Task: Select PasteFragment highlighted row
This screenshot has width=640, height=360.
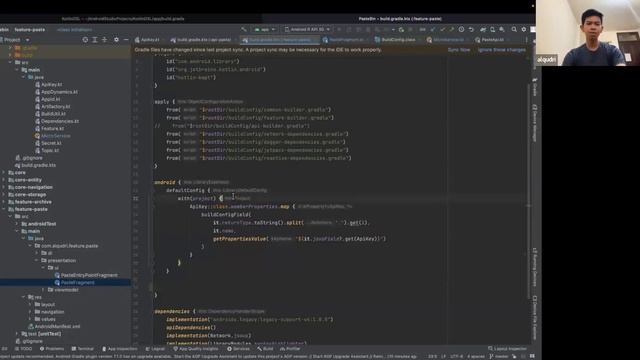Action: click(x=65, y=282)
